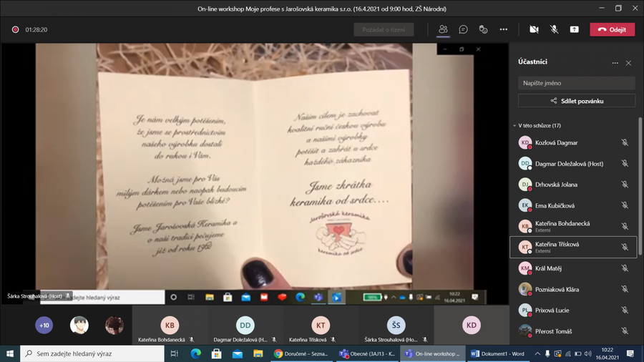
Task: Select participant Kateřina Třísková
Action: coord(573,247)
